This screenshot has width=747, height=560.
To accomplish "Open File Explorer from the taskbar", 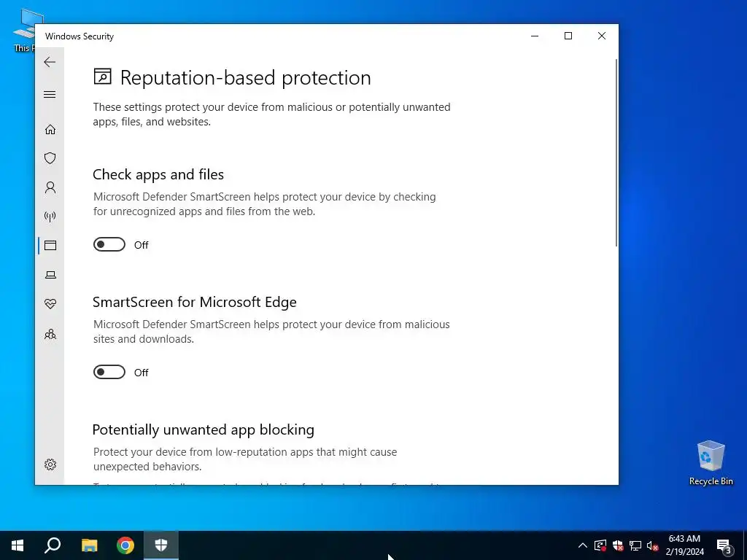I will tap(89, 545).
